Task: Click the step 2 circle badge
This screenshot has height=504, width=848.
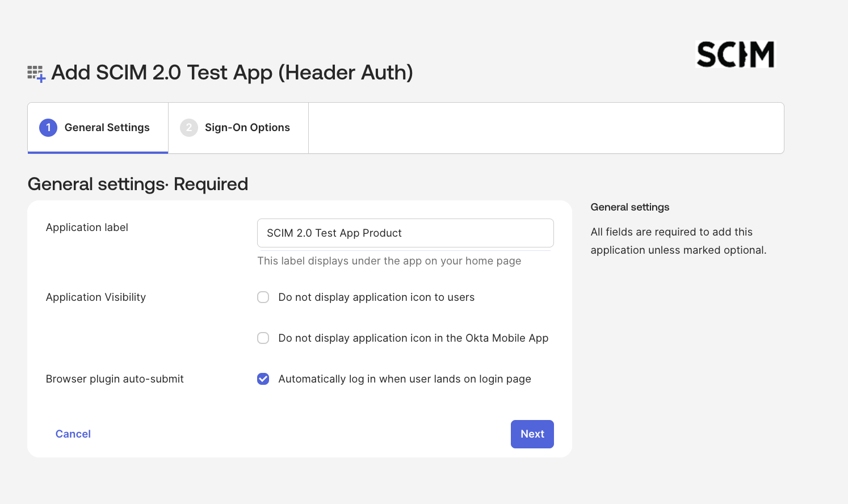Action: (x=189, y=128)
